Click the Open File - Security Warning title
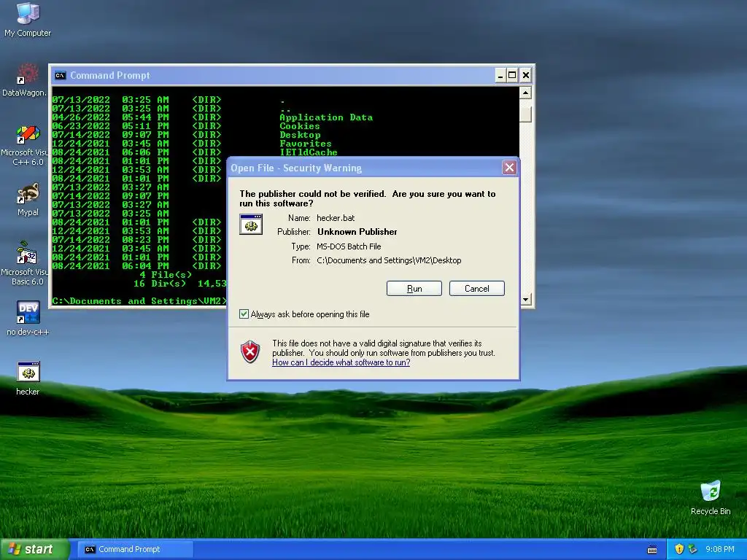 (296, 168)
